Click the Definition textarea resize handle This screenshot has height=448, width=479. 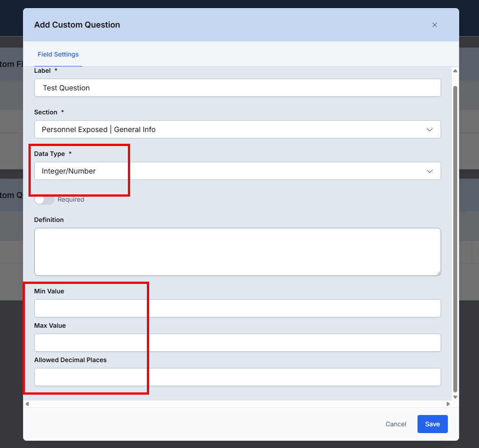coord(438,273)
